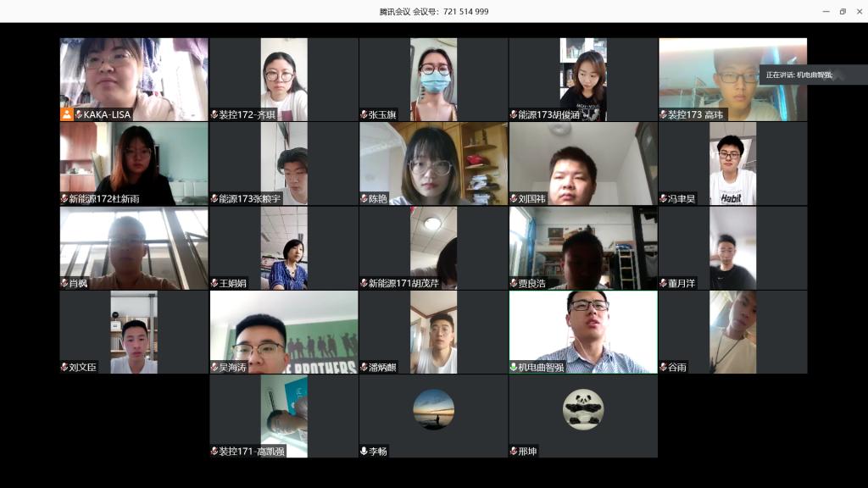Click the muted microphone icon next to 张玉旗

pos(364,114)
